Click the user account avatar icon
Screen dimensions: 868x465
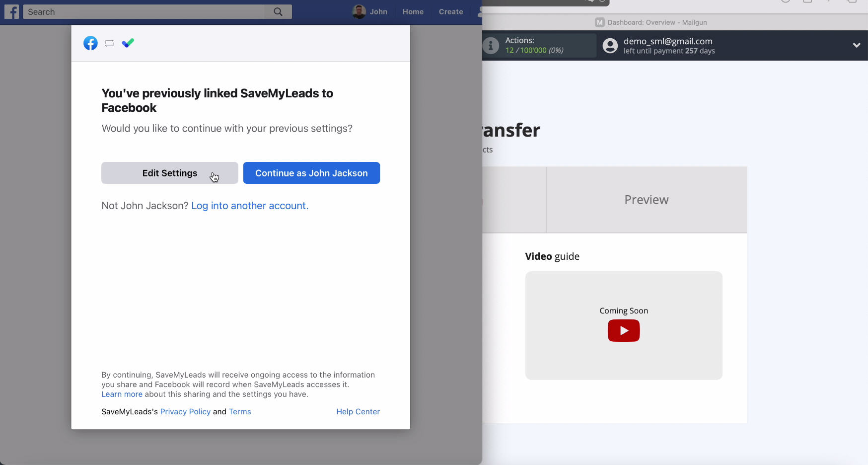click(x=610, y=46)
